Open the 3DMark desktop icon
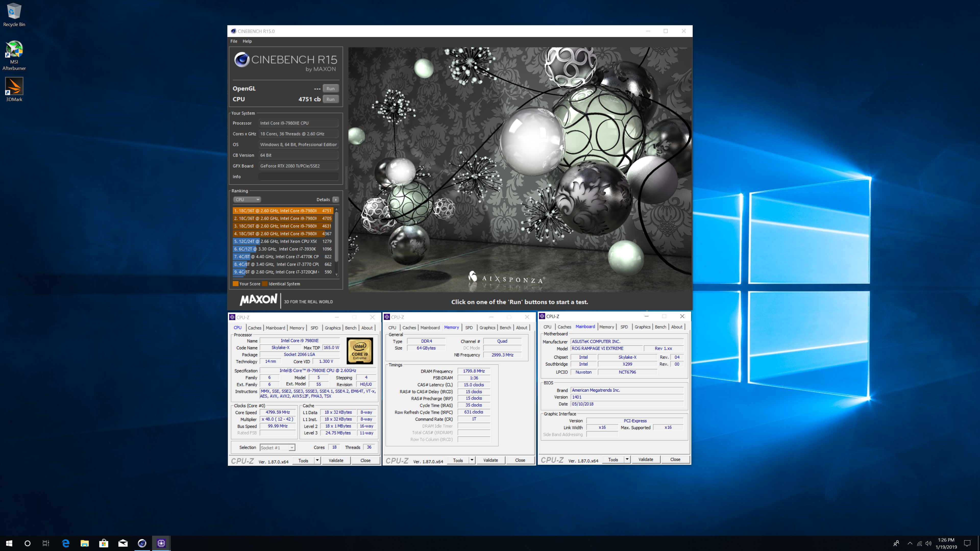 click(14, 89)
